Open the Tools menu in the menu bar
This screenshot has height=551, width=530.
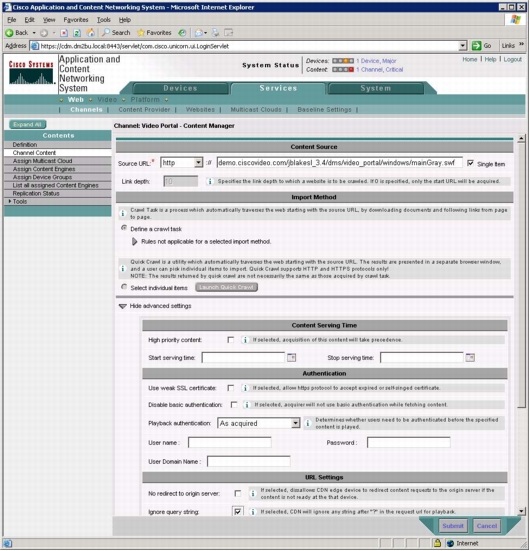(x=104, y=20)
